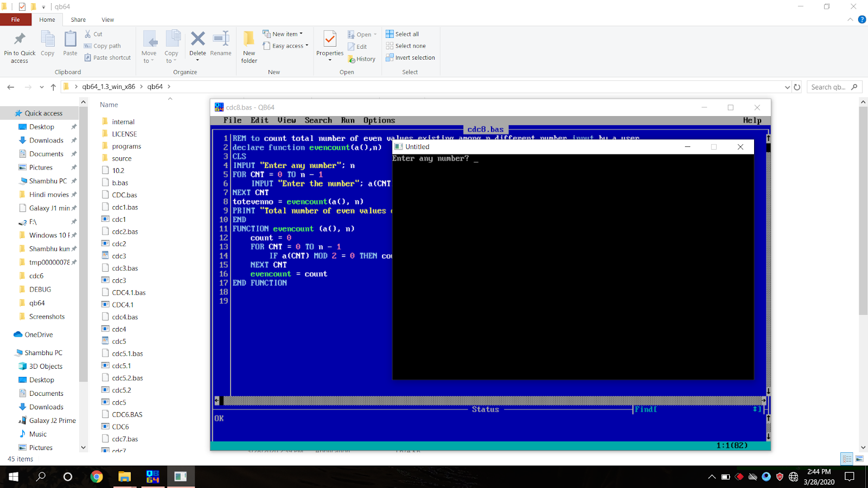Screen dimensions: 868x488
Task: Open taskbar Search magnifier
Action: coord(41,477)
